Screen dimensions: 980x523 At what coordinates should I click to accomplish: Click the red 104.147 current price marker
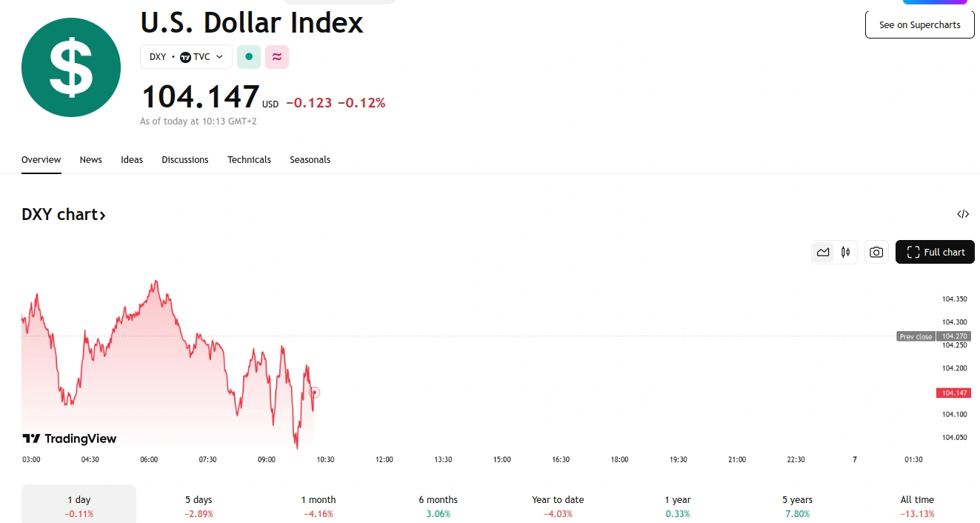[953, 393]
